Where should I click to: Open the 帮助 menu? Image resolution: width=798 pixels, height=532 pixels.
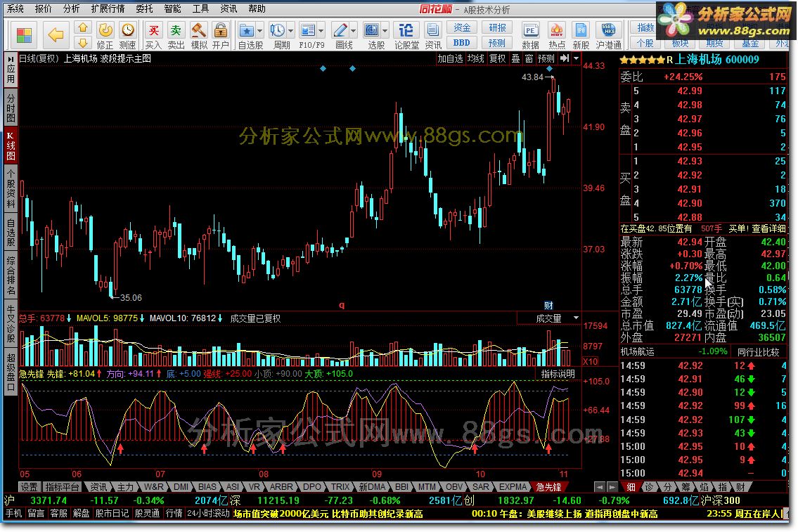tap(257, 8)
